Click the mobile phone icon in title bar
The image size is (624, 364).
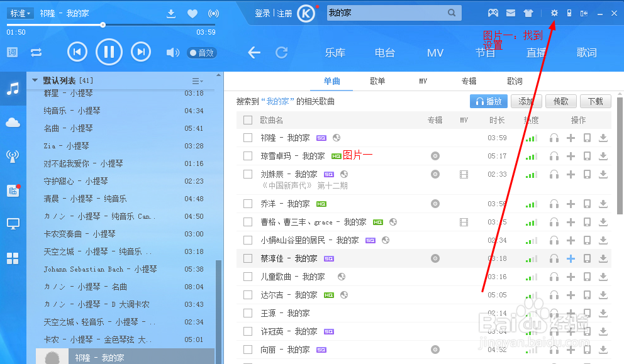click(569, 13)
